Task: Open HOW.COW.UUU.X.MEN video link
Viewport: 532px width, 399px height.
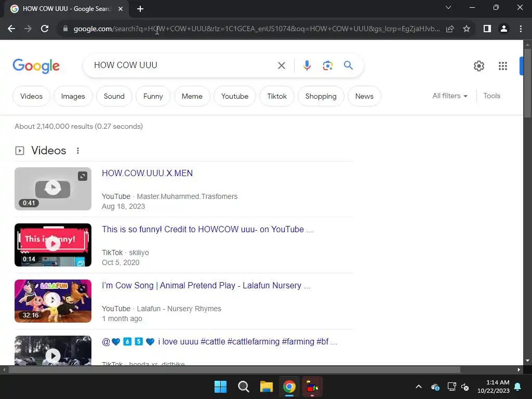Action: point(147,174)
